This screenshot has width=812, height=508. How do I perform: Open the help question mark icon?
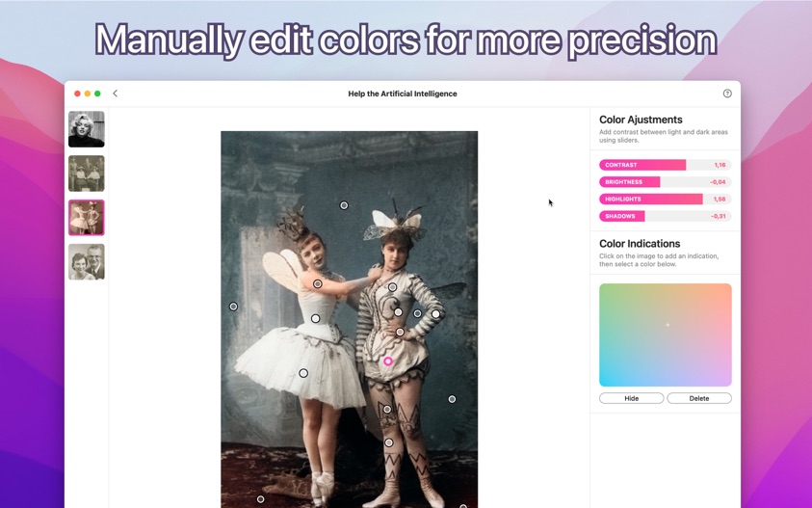coord(727,94)
